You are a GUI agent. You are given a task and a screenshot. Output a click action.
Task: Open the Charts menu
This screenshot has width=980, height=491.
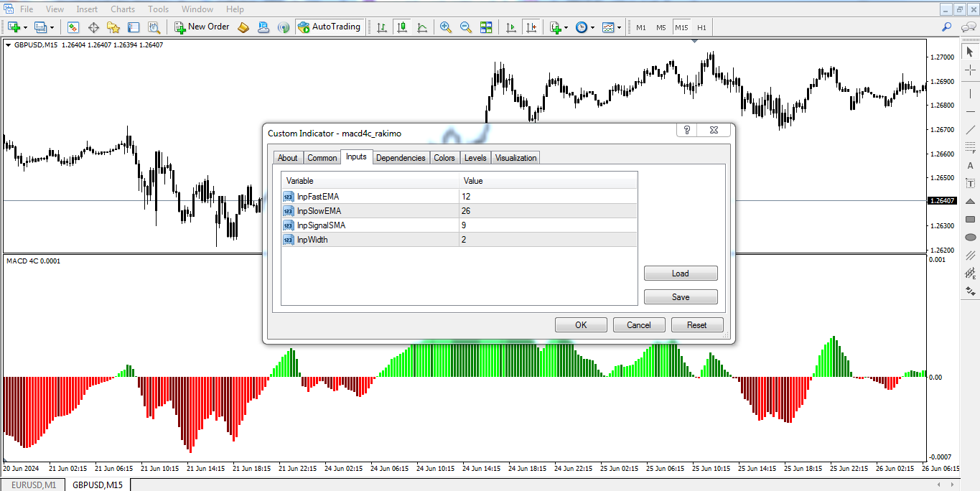coord(122,9)
